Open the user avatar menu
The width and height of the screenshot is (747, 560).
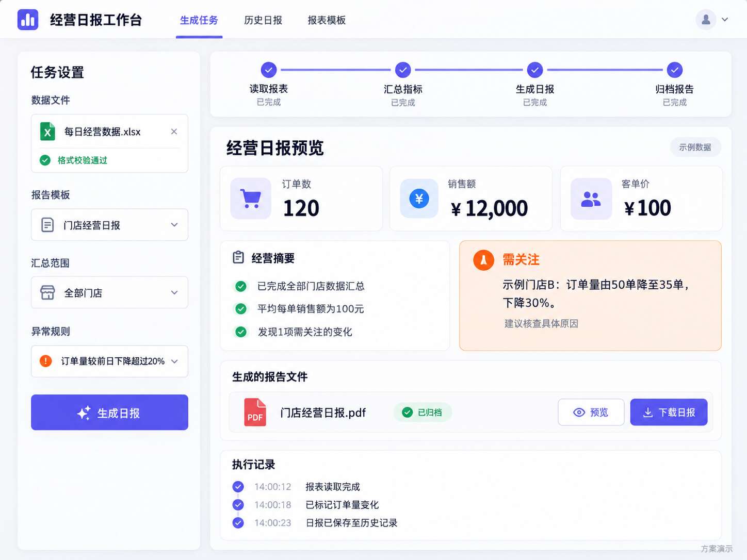[x=706, y=20]
